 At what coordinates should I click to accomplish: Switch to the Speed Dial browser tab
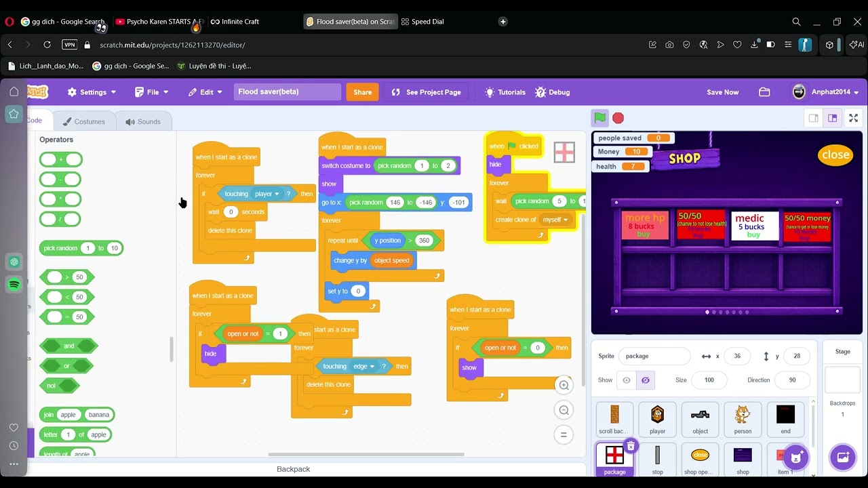422,22
